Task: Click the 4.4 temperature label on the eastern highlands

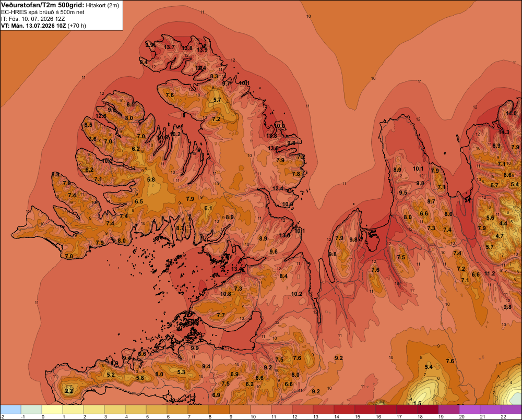Action: tap(503, 223)
